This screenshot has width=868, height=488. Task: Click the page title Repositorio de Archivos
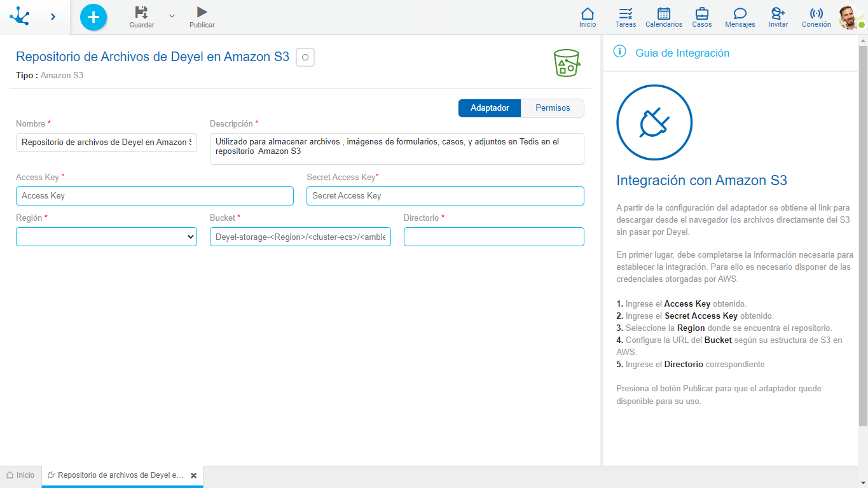point(153,57)
